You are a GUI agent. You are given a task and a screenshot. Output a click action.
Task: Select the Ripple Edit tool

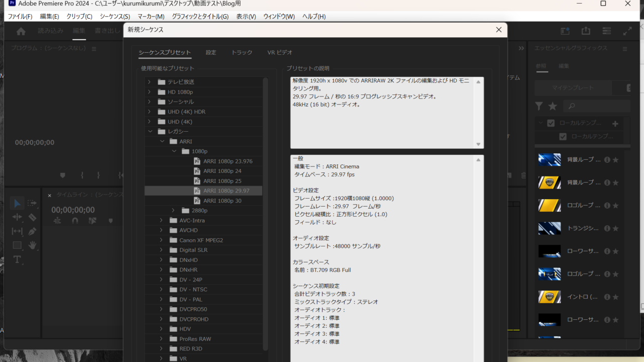(17, 217)
